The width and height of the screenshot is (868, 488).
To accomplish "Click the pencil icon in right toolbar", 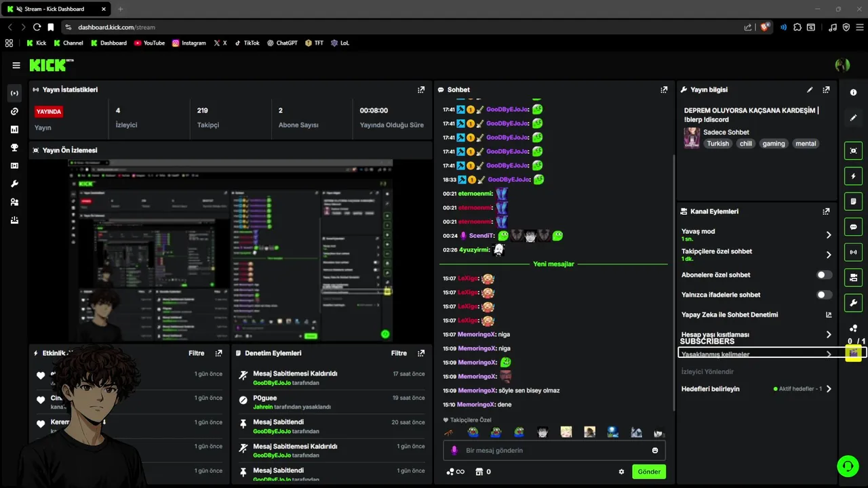I will point(853,118).
